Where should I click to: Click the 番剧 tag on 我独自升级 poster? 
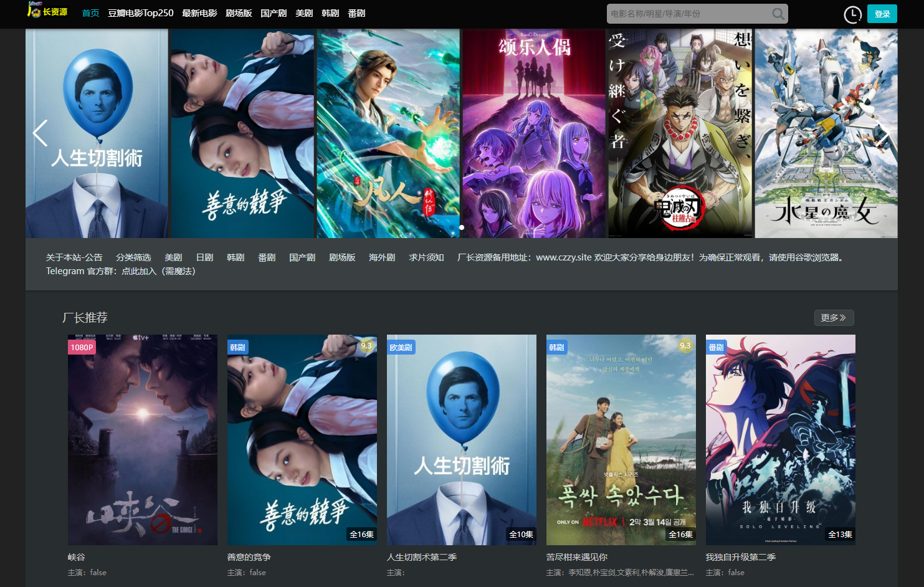click(716, 347)
